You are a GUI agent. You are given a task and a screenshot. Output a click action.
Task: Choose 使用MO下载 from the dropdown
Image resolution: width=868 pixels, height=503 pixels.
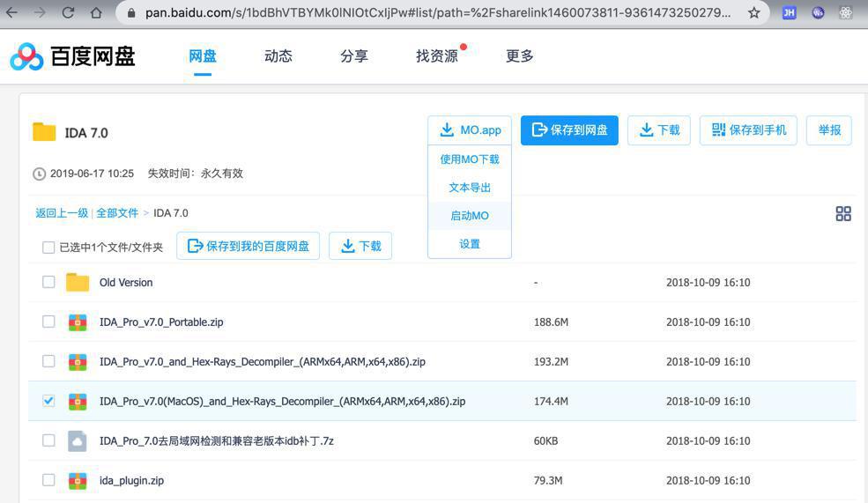click(x=470, y=159)
